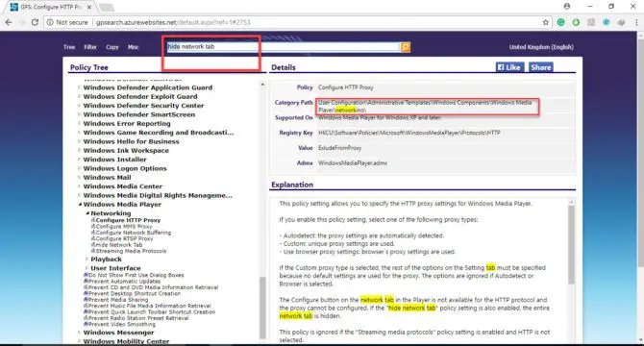Expand the Playback node
Image resolution: width=644 pixels, height=346 pixels.
(x=87, y=259)
